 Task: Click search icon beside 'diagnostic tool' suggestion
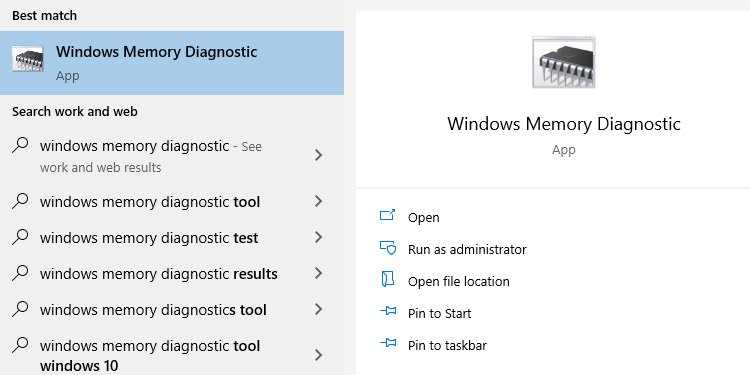[x=20, y=201]
